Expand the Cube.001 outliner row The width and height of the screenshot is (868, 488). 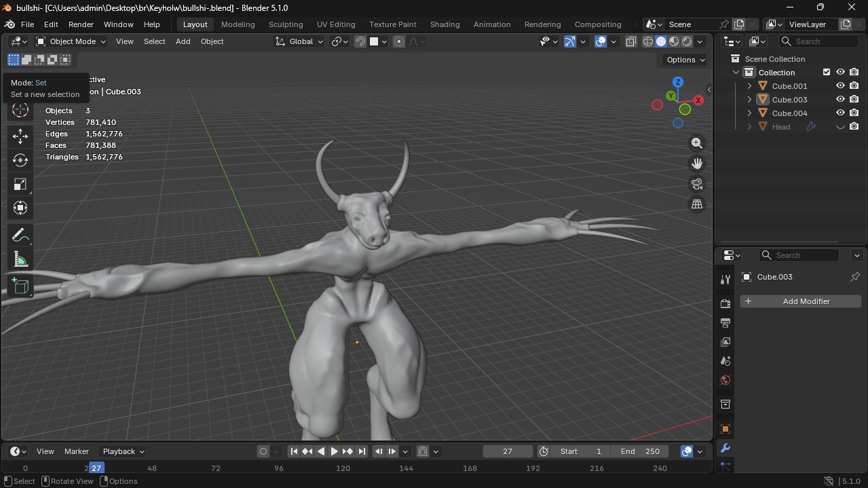(749, 86)
